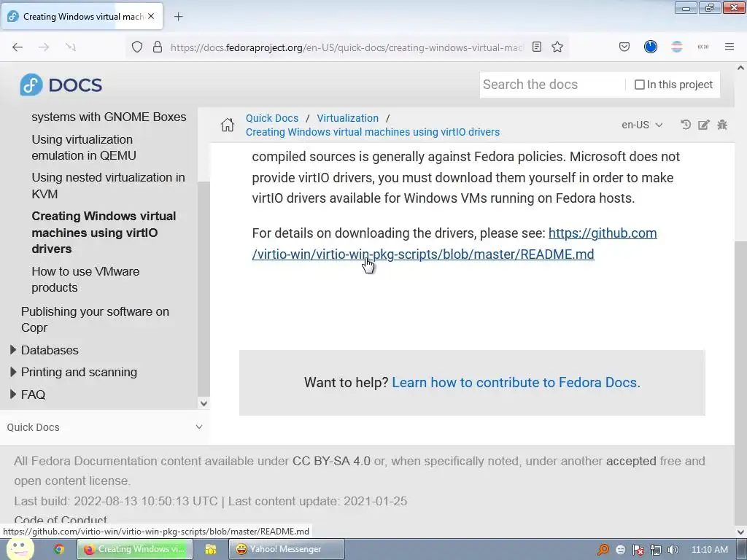This screenshot has width=747, height=560.
Task: Open the Firefox hamburger menu
Action: [x=729, y=47]
